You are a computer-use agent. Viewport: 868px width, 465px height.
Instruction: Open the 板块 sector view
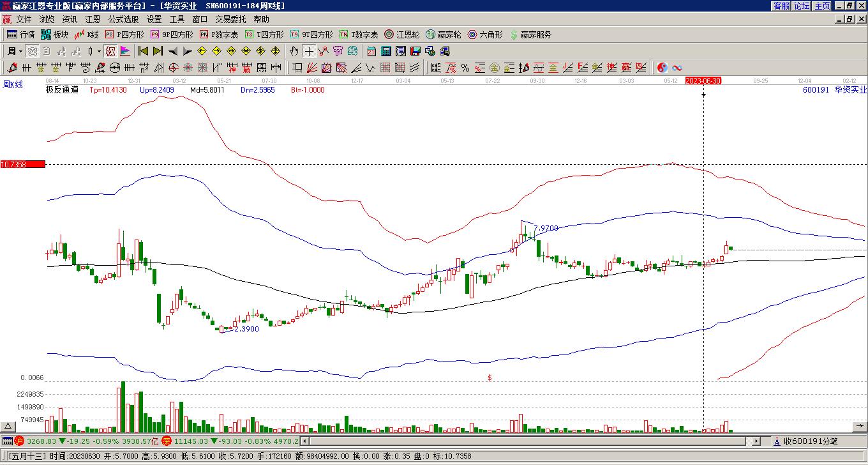tap(54, 34)
